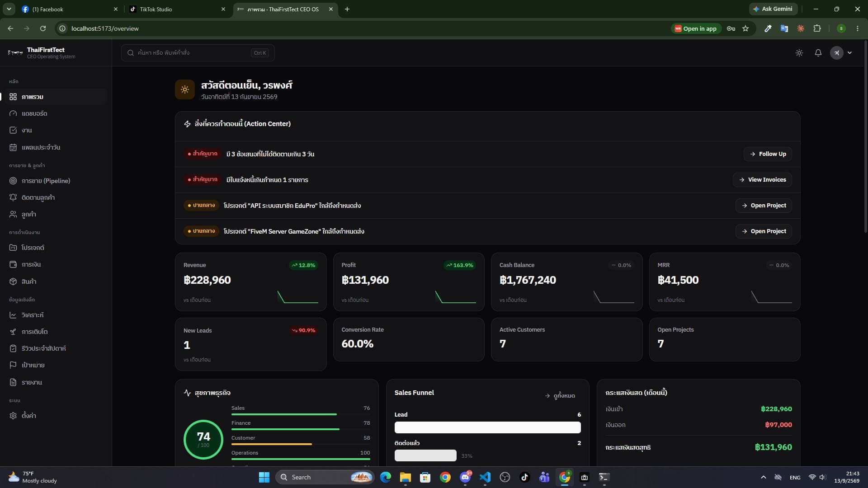The image size is (868, 488).
Task: Click Ask Gemini in Chrome toolbar
Action: [x=773, y=9]
